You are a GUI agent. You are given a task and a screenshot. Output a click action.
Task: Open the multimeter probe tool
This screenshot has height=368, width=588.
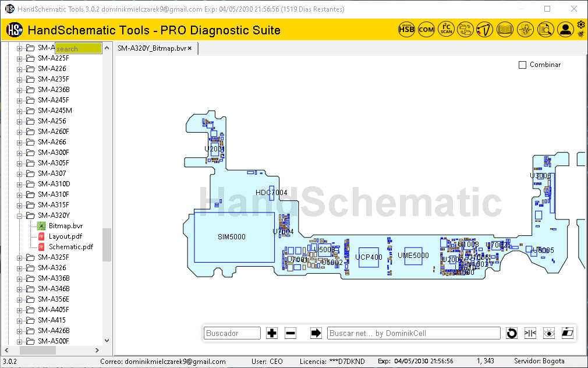[x=485, y=29]
